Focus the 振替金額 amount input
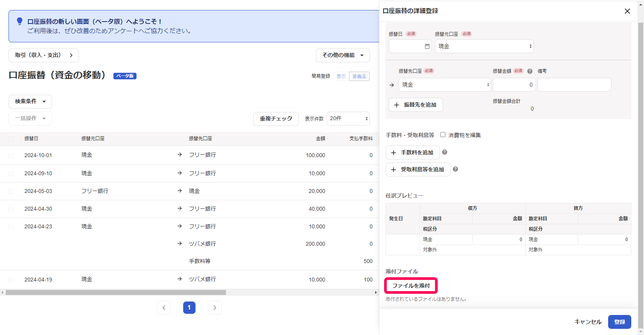This screenshot has width=644, height=335. pyautogui.click(x=514, y=85)
